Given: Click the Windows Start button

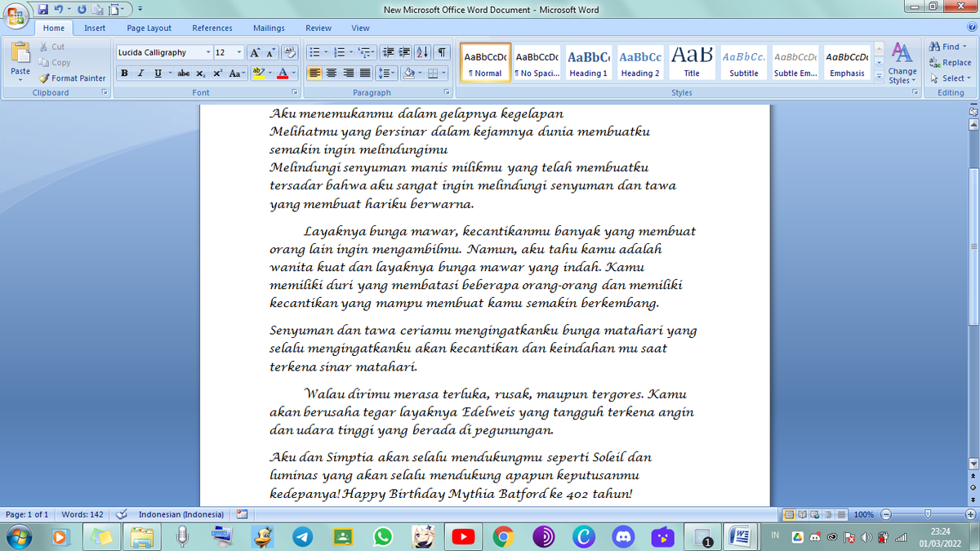Looking at the screenshot, I should pos(18,536).
